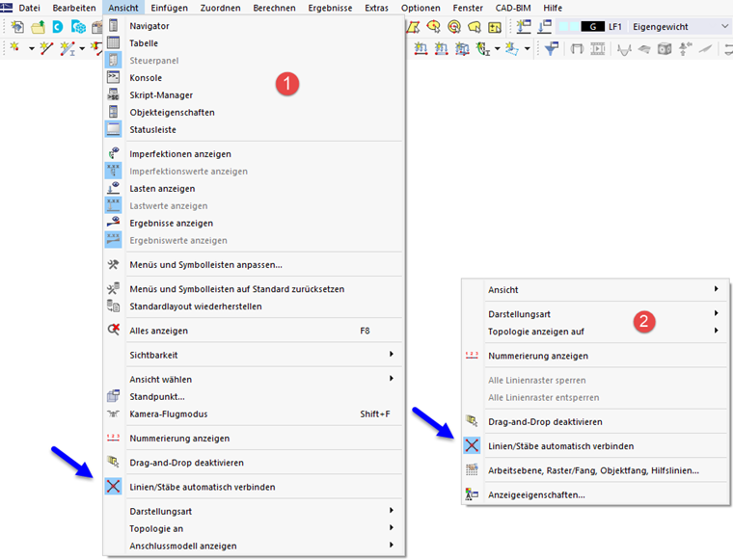
Task: Toggle Nummerierung anzeigen in context menu
Action: tap(595, 356)
